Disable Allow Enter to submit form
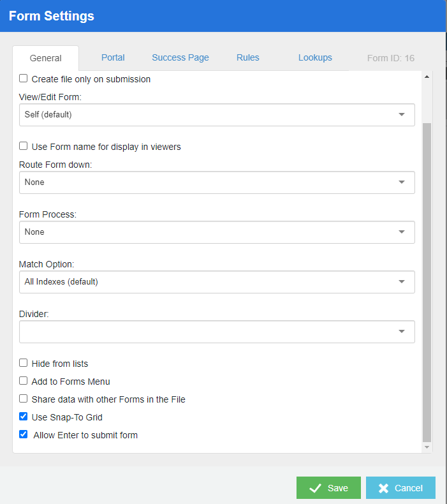The width and height of the screenshot is (447, 504). pos(24,435)
